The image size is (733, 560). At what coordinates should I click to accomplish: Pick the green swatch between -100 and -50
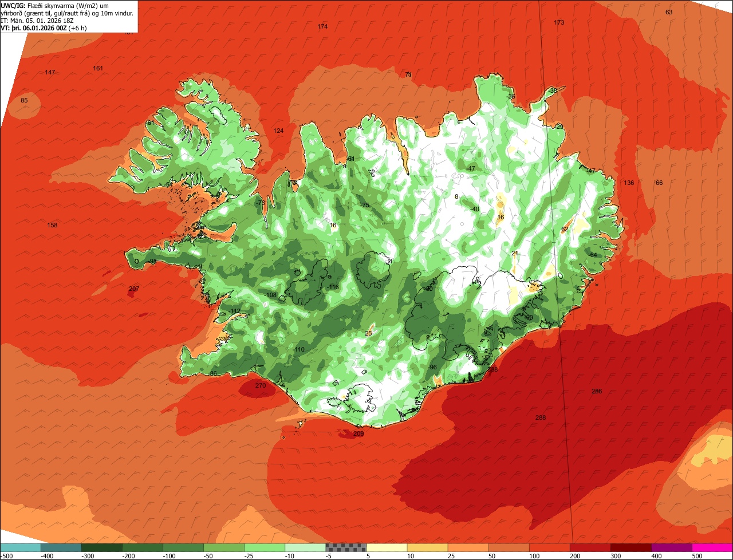183,547
